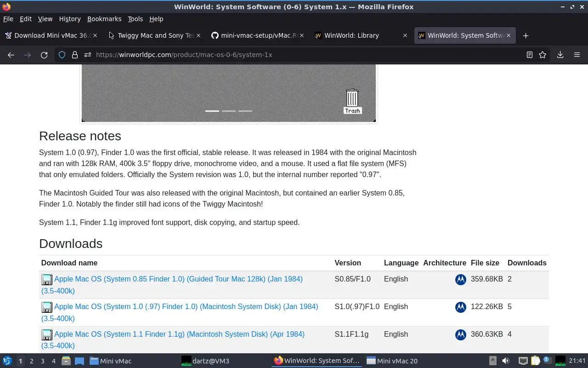
Task: Click the 359.68KB file size cell
Action: pyautogui.click(x=487, y=279)
